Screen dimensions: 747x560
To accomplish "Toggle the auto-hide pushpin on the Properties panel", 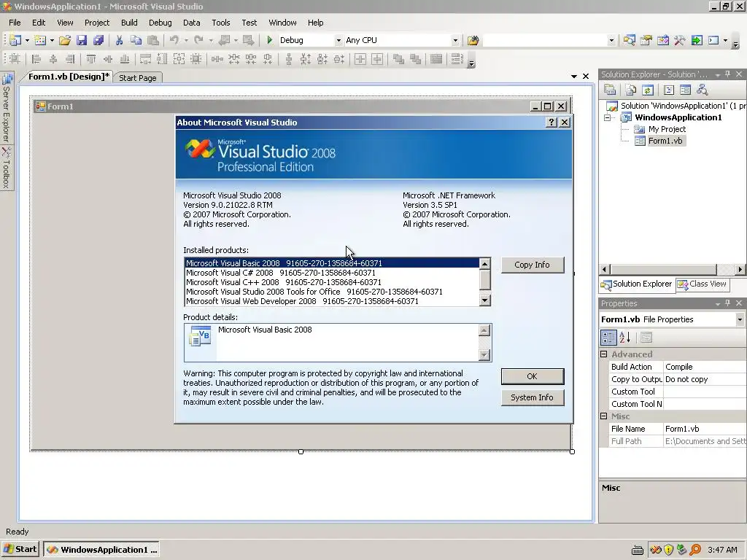I will [727, 303].
